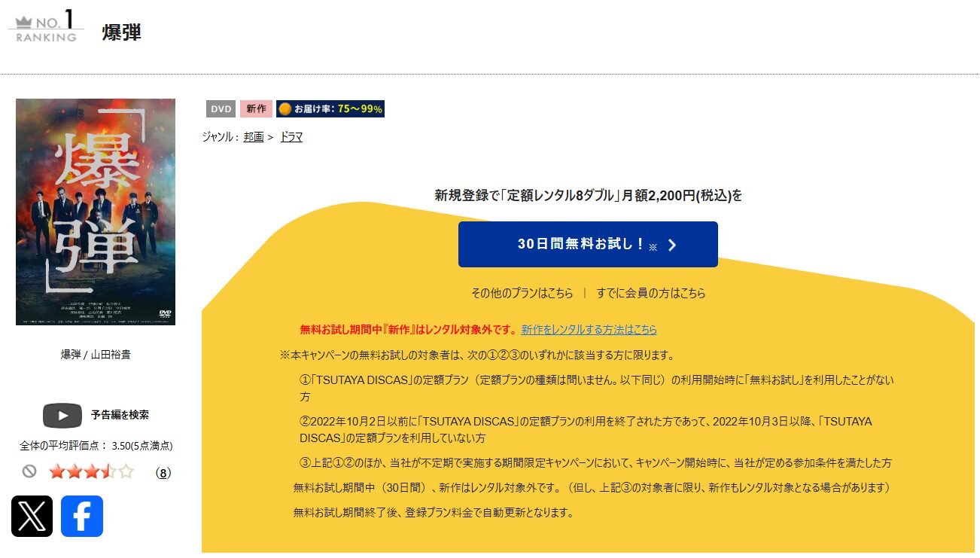The height and width of the screenshot is (558, 980).
Task: Click the 爆弾 / 山田裕貴 caption
Action: [96, 355]
